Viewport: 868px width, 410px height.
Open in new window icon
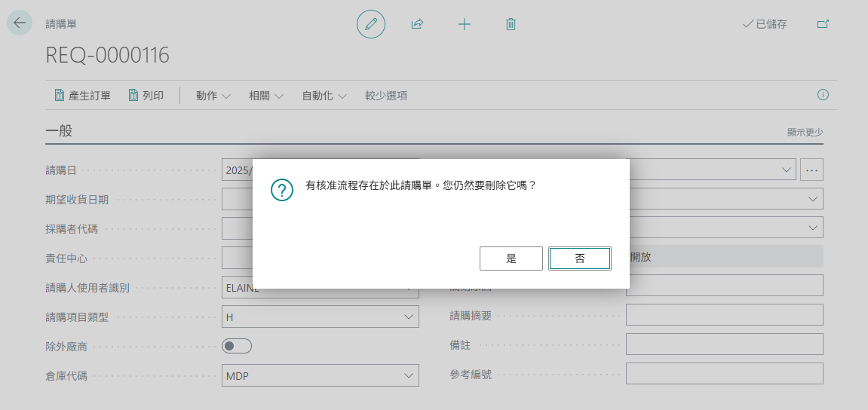pyautogui.click(x=824, y=24)
